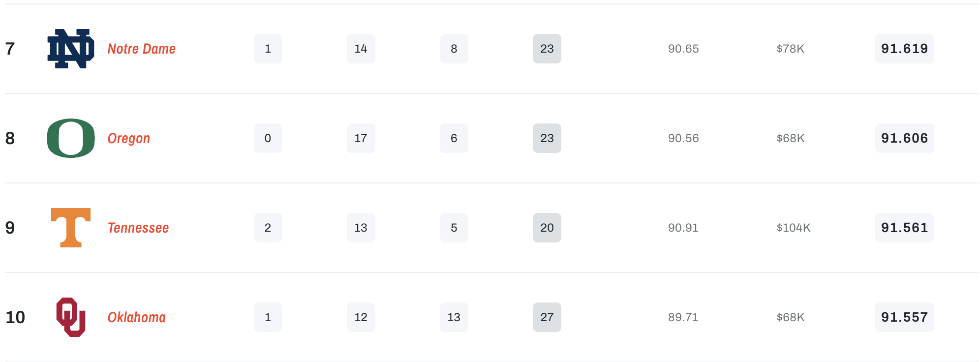Click Oregon's 91.606 rating badge

(x=904, y=138)
